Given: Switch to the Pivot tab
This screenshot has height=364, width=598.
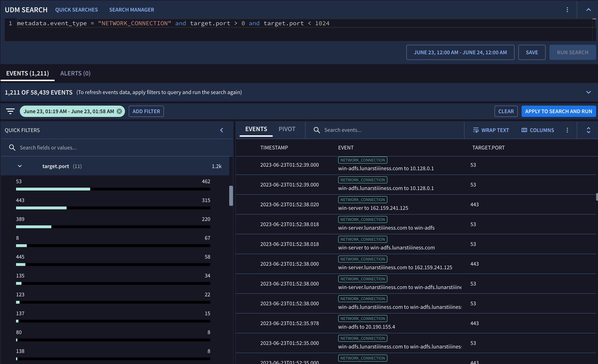Looking at the screenshot, I should coord(287,129).
